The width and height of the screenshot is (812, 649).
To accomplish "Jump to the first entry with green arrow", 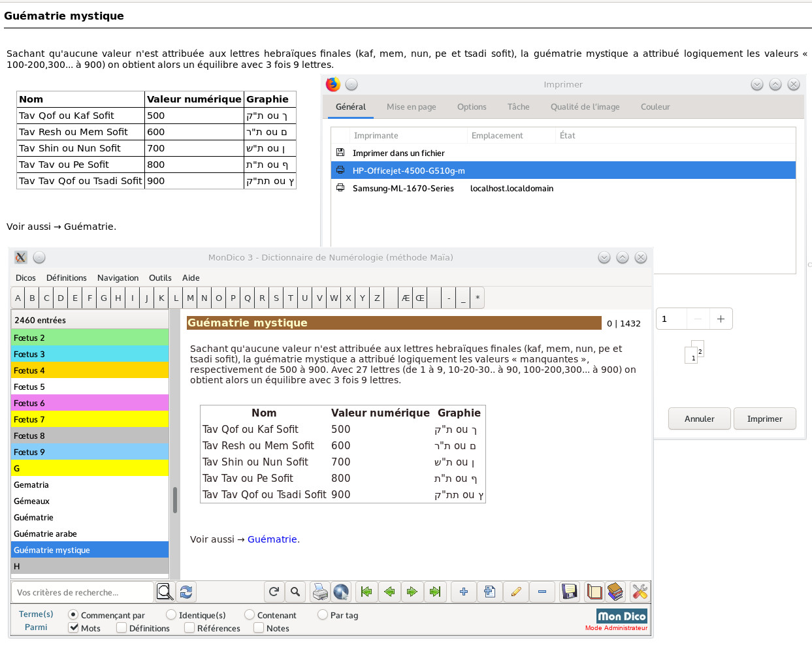I will click(366, 592).
